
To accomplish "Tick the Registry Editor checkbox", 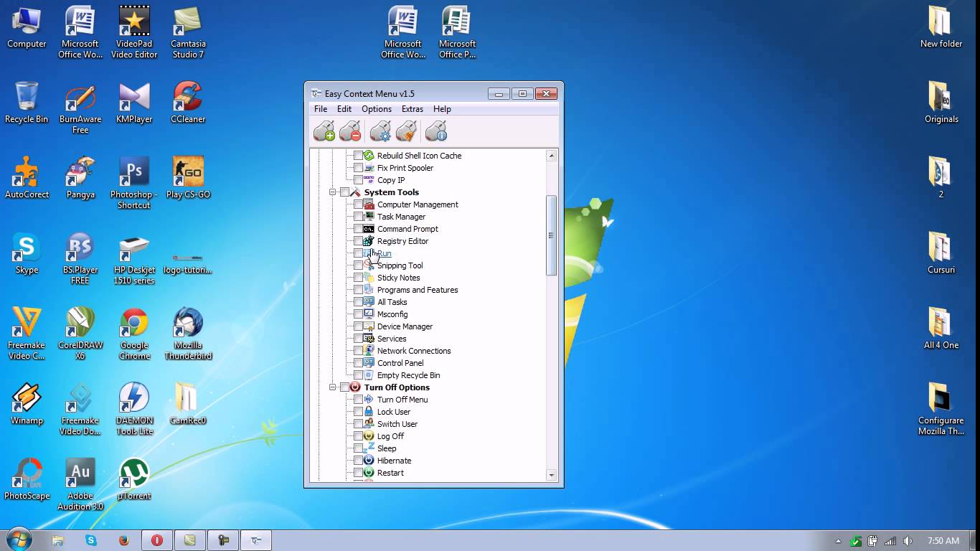I will (358, 241).
